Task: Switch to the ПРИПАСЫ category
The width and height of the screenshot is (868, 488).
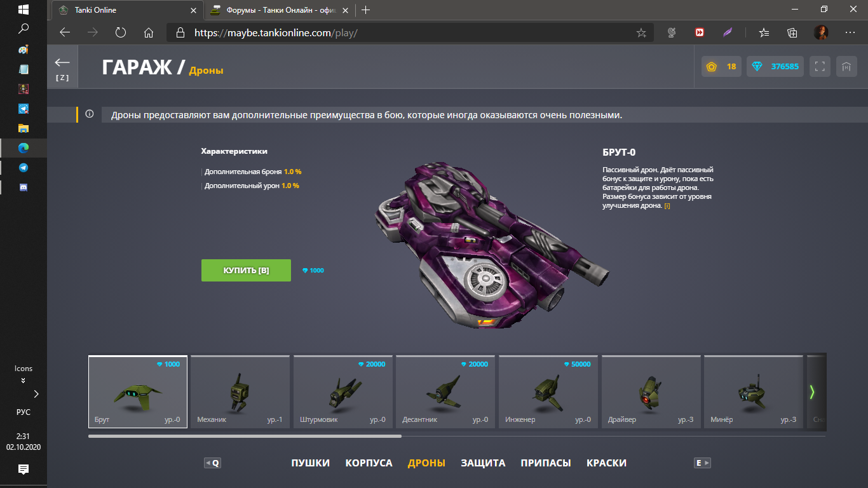Action: pos(546,463)
